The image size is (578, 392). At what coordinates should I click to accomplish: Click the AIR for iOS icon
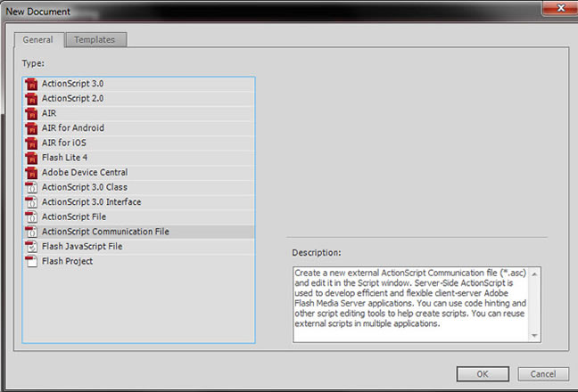click(31, 143)
